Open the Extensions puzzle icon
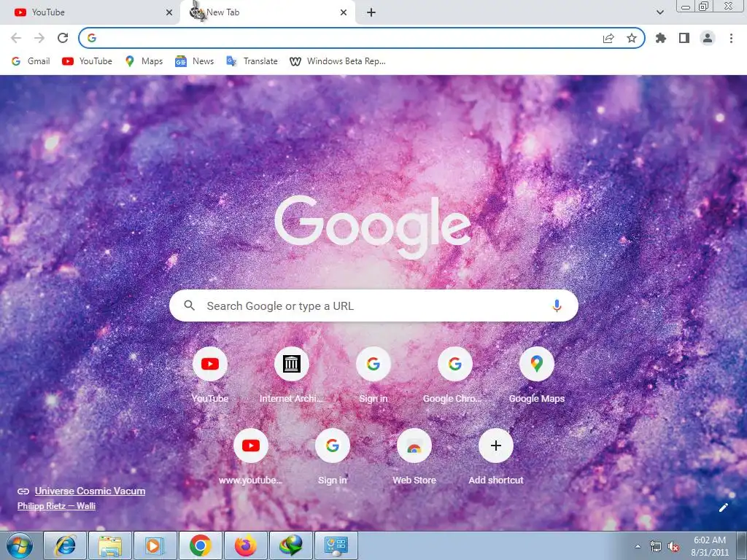The width and height of the screenshot is (747, 560). pos(661,38)
